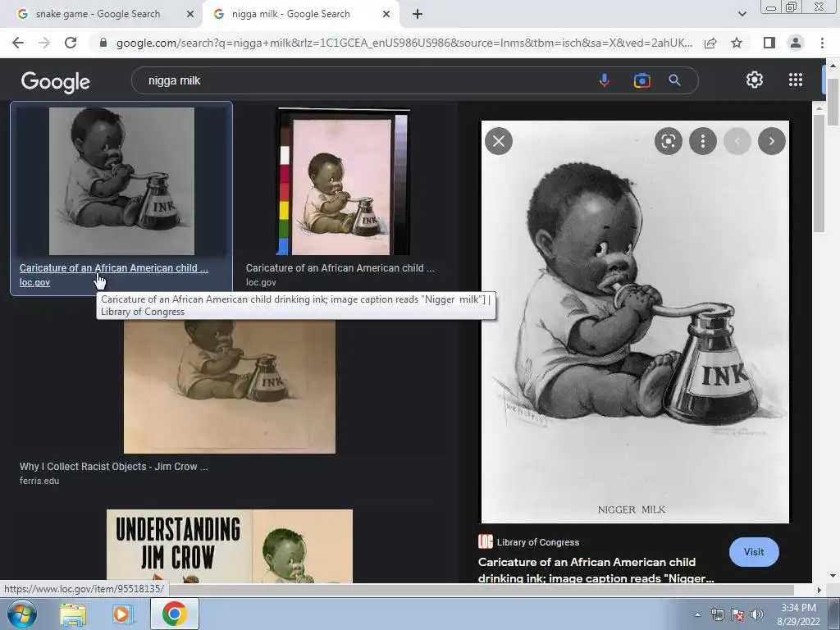Viewport: 840px width, 630px height.
Task: Close the image preview panel
Action: pyautogui.click(x=498, y=141)
